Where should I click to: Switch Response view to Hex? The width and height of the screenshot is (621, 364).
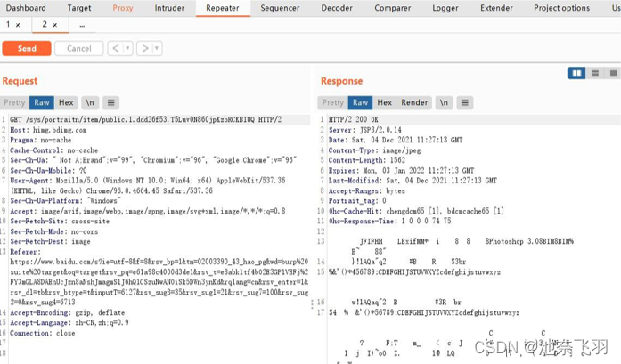tap(385, 103)
